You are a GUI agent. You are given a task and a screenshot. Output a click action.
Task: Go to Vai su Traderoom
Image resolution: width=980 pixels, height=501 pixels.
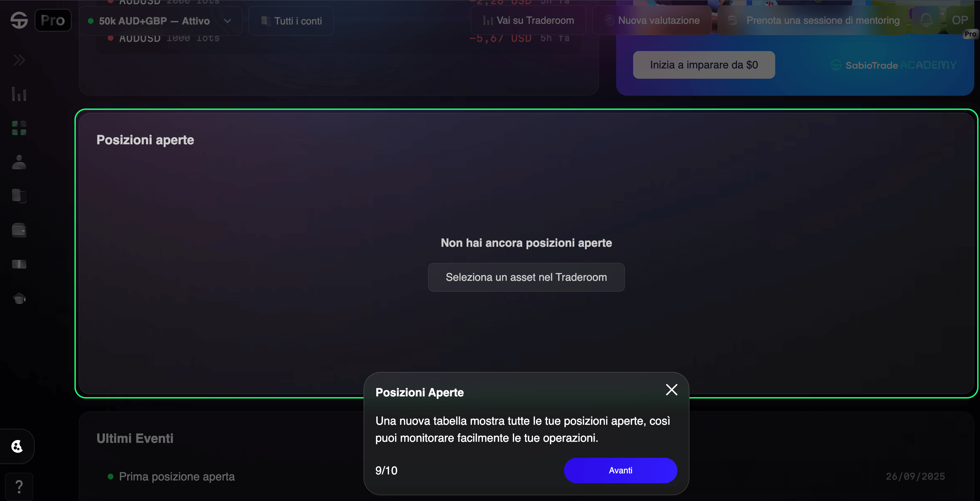click(528, 21)
